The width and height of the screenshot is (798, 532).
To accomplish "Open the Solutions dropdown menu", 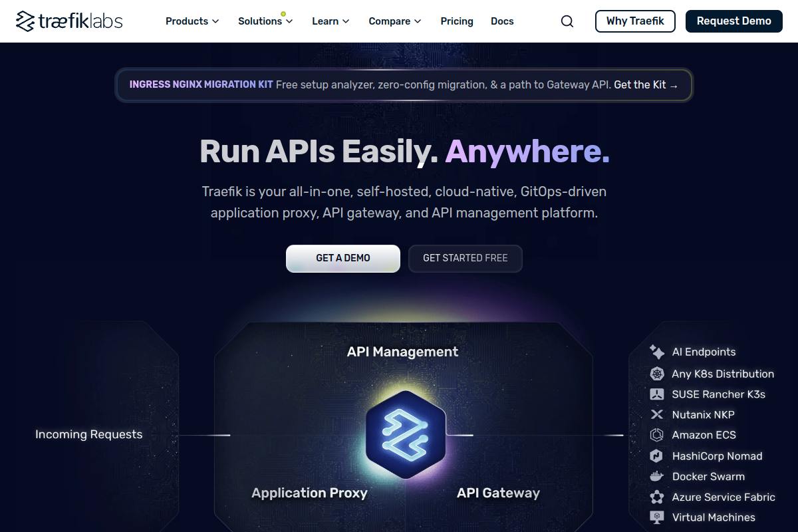I will [x=265, y=21].
